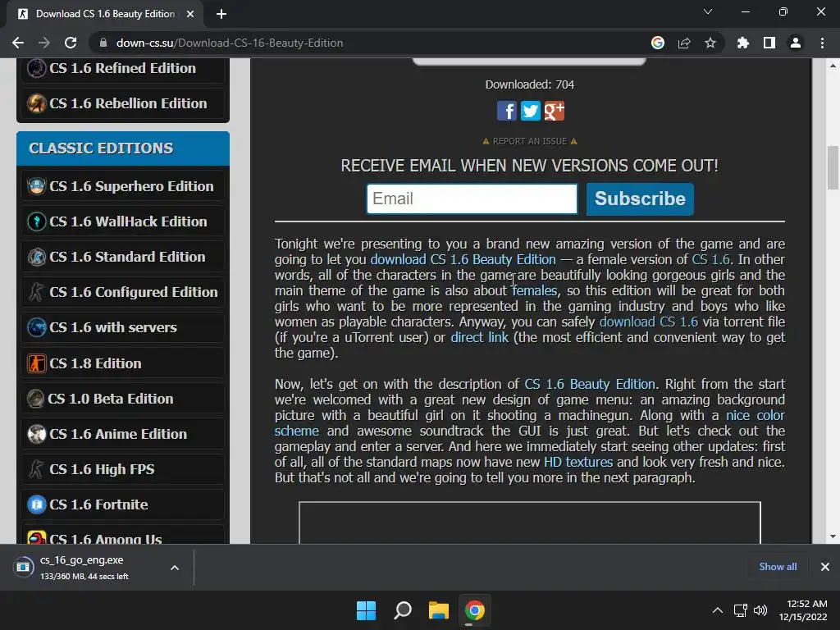
Task: Click the browser back arrow
Action: click(18, 43)
